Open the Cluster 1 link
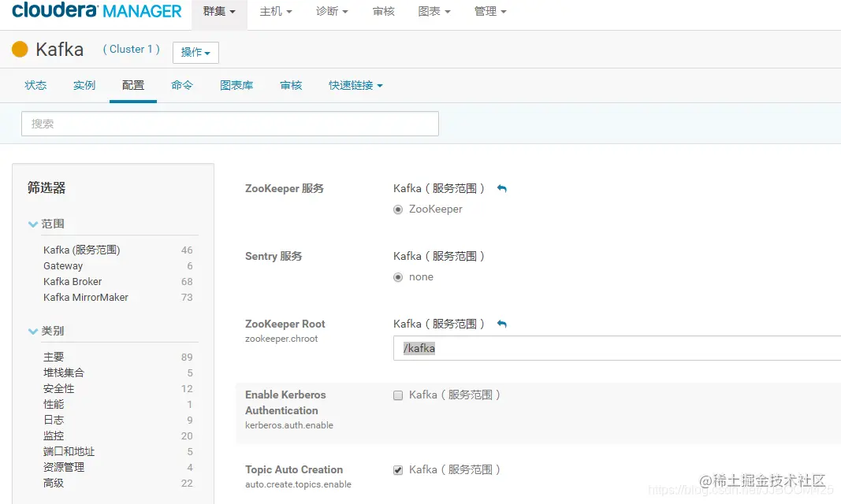Image resolution: width=841 pixels, height=504 pixels. pyautogui.click(x=132, y=50)
